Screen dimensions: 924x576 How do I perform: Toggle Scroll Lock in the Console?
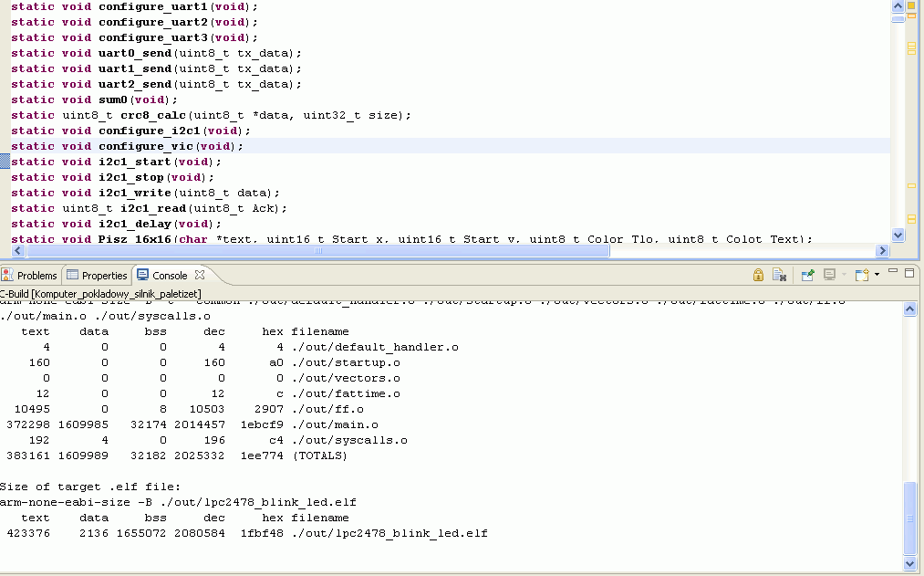tap(758, 275)
